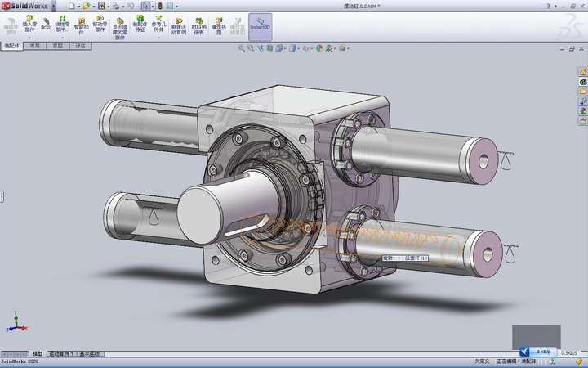Click the 欠定义 status bar text
The image size is (588, 368).
coord(483,361)
